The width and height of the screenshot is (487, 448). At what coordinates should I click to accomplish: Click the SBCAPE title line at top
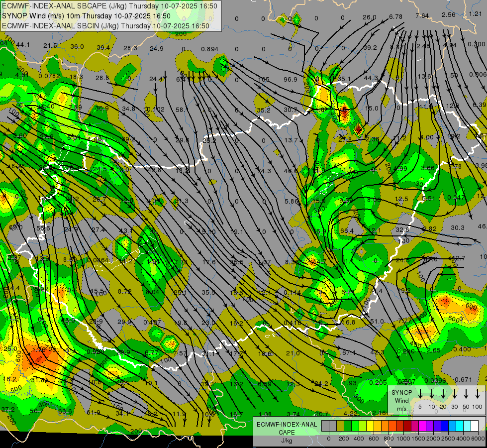click(x=109, y=6)
